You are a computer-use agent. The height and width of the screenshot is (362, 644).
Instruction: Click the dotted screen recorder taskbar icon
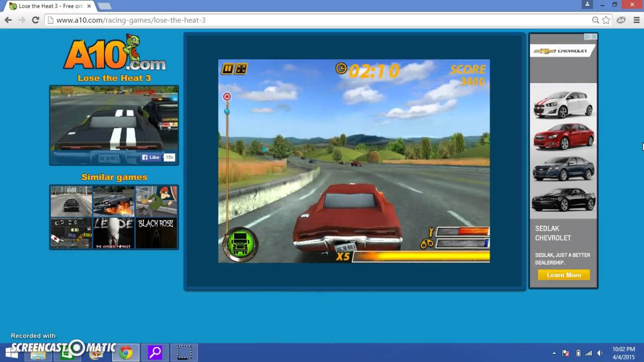tap(184, 352)
